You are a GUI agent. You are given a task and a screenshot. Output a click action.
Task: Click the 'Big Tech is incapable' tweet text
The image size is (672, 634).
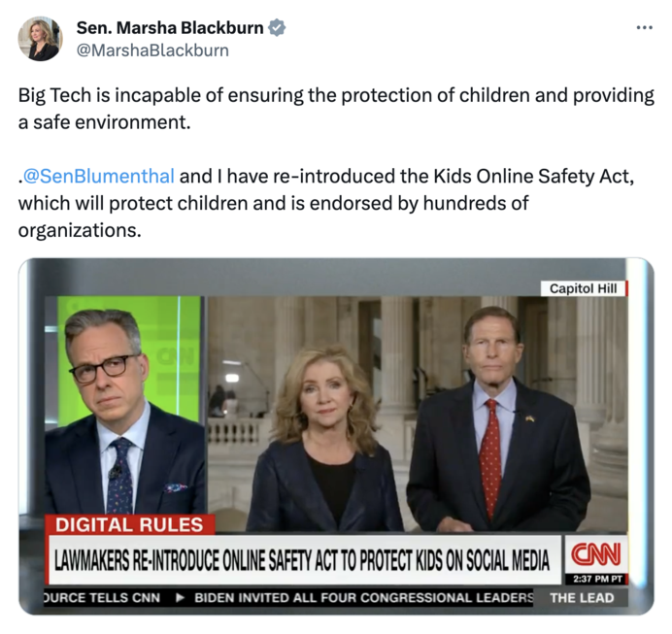tap(336, 109)
